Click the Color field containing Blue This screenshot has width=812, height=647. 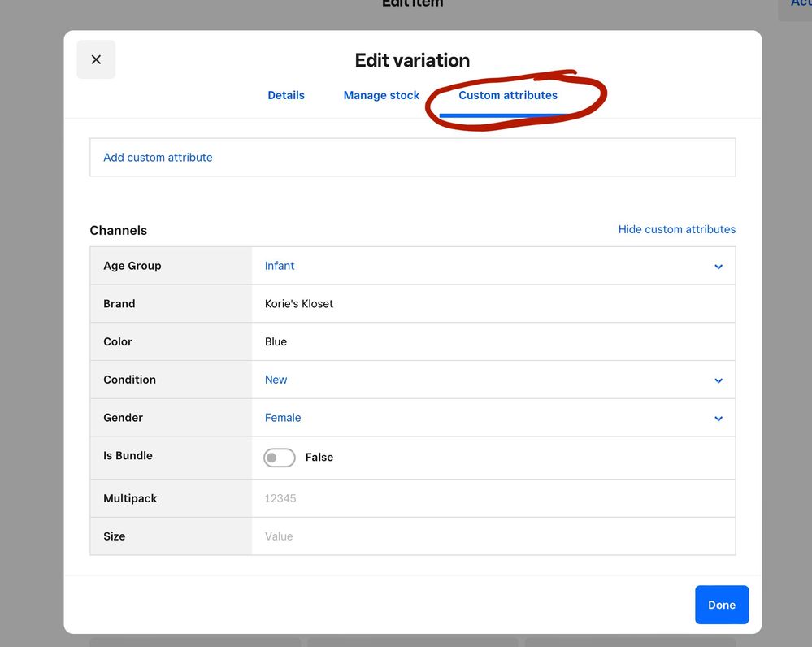[x=493, y=342]
